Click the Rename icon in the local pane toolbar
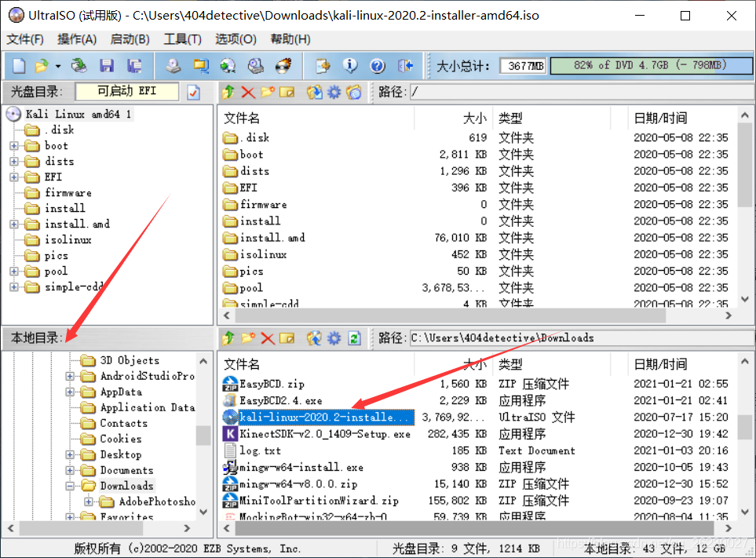 (x=287, y=338)
